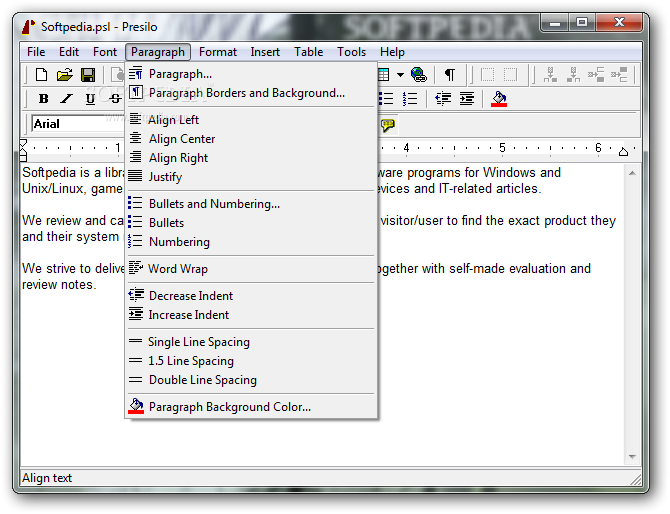Open the File menu
The height and width of the screenshot is (514, 670).
[36, 52]
